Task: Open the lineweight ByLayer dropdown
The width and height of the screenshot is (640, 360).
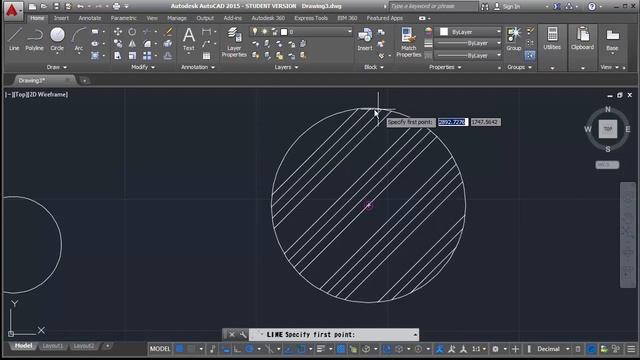Action: pyautogui.click(x=468, y=43)
